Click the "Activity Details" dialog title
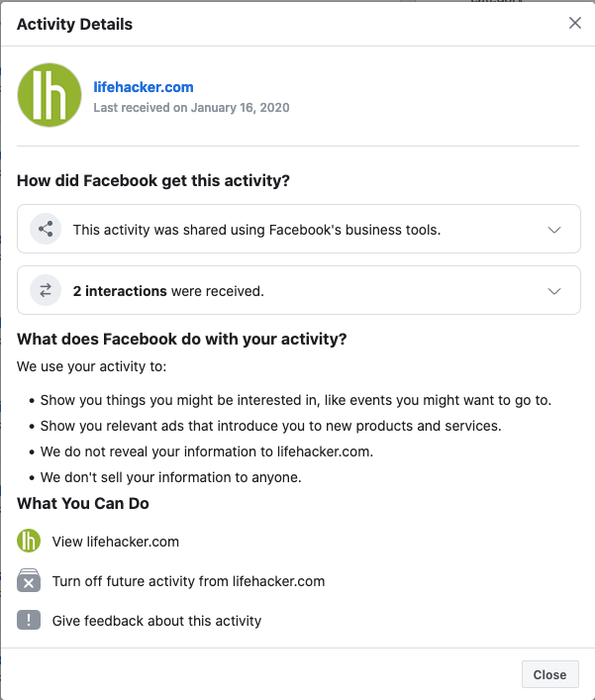This screenshot has width=595, height=700. tap(74, 23)
